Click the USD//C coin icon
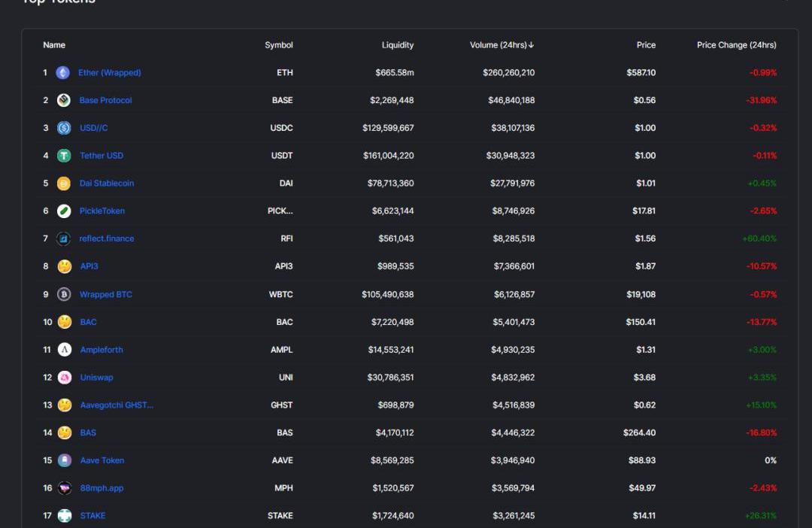 click(x=64, y=128)
